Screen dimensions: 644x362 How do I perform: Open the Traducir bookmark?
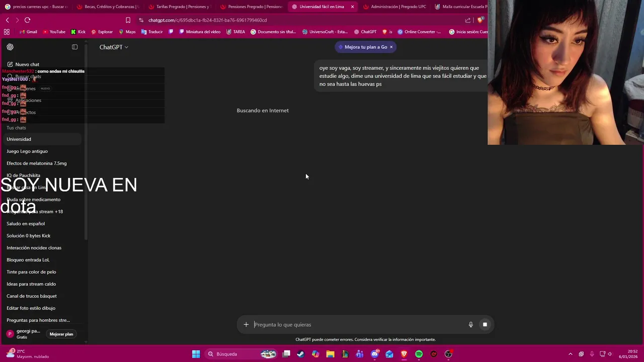point(151,32)
